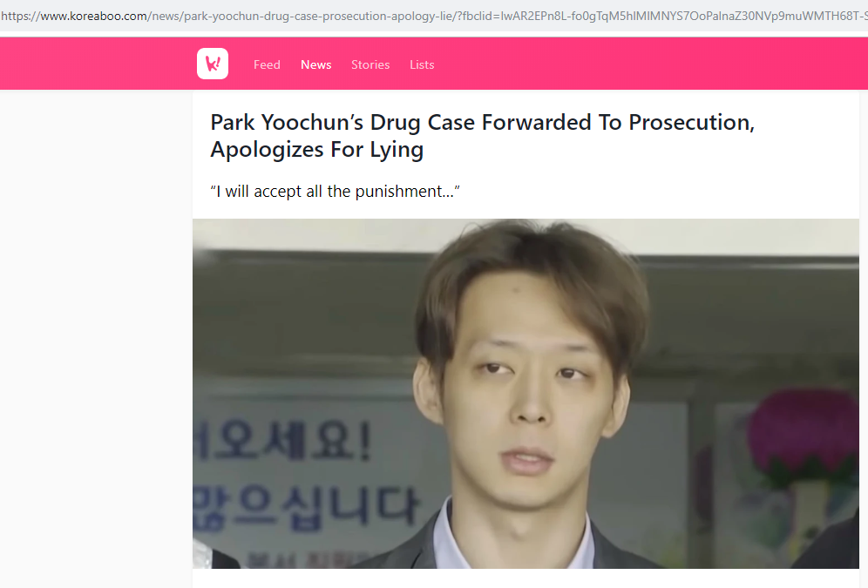This screenshot has width=868, height=588.
Task: Open the article's main photo
Action: pyautogui.click(x=526, y=393)
